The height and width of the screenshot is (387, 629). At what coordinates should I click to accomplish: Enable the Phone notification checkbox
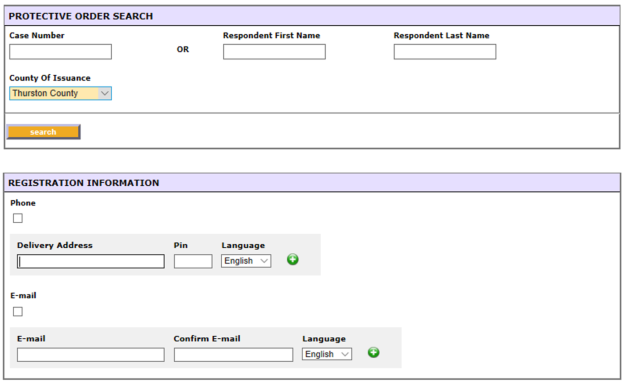click(x=18, y=218)
